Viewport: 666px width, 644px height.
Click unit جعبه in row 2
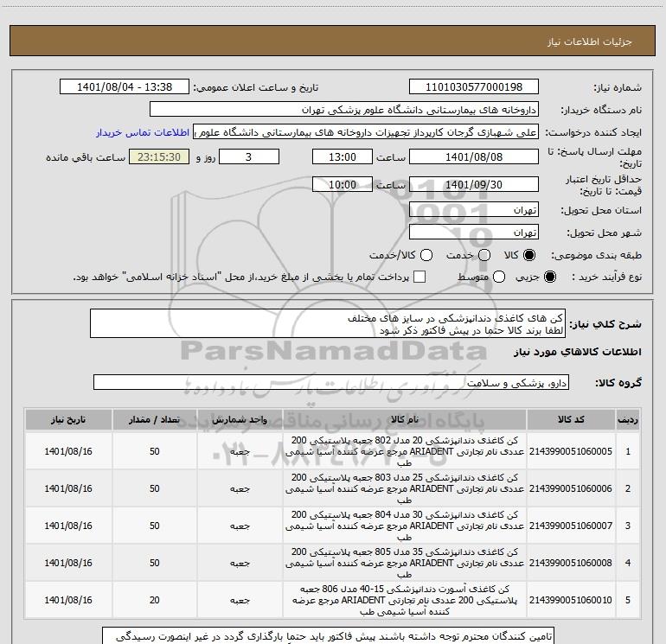(x=240, y=489)
